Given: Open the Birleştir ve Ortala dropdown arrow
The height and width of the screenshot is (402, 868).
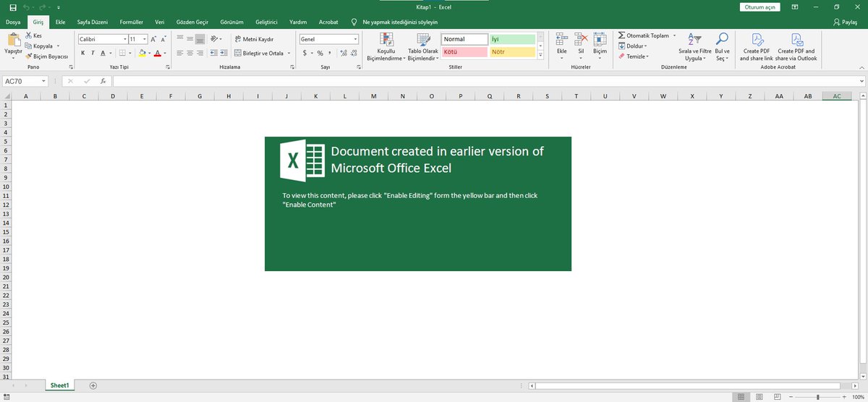Looking at the screenshot, I should pyautogui.click(x=289, y=53).
